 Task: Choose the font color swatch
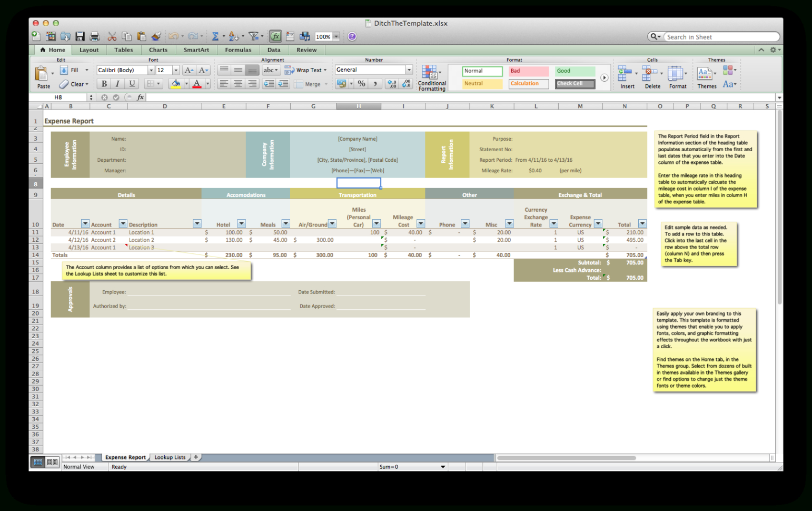(197, 83)
